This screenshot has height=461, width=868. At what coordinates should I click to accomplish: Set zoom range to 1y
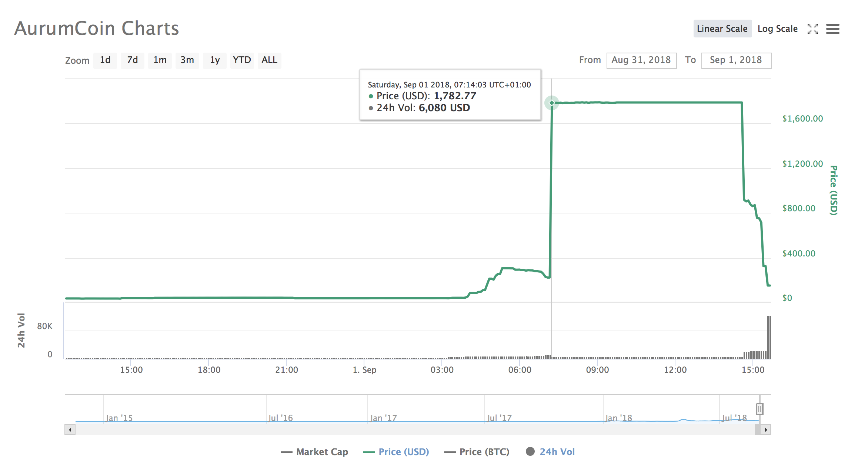click(x=215, y=60)
